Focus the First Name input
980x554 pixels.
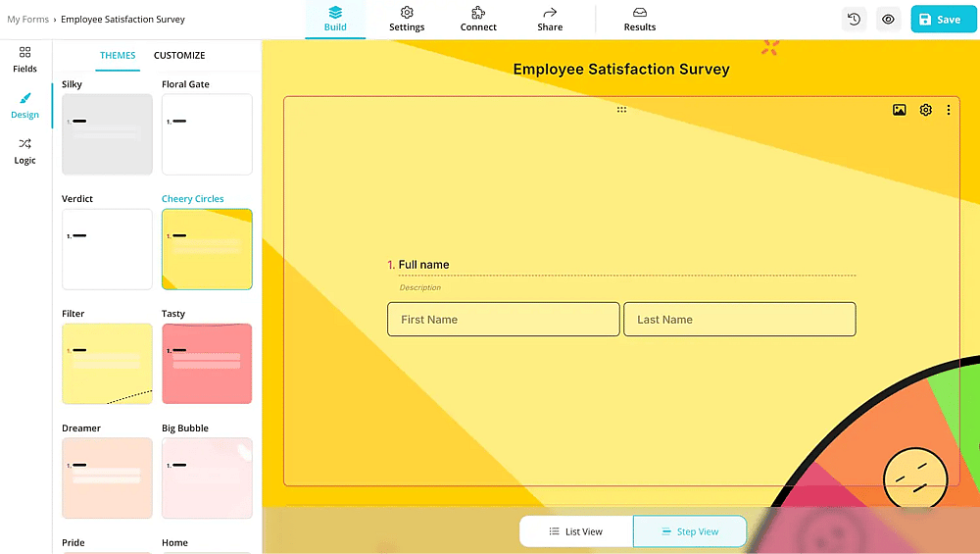coord(503,320)
